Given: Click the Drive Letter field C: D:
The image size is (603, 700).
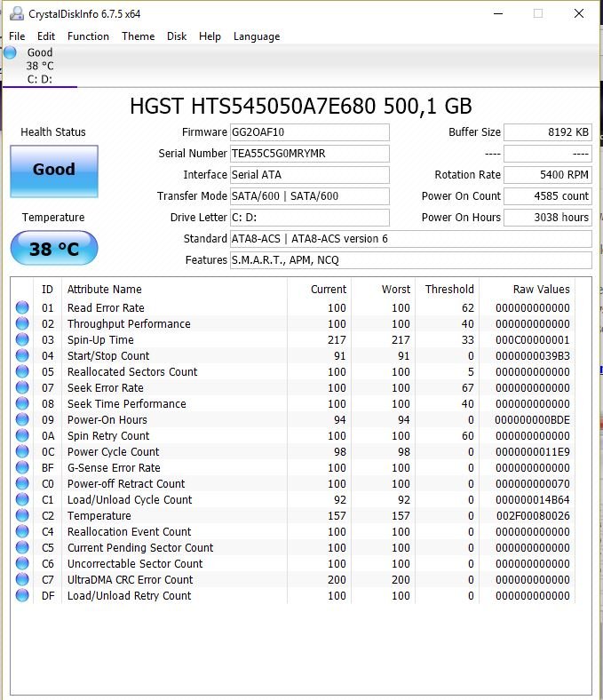Looking at the screenshot, I should tap(310, 218).
